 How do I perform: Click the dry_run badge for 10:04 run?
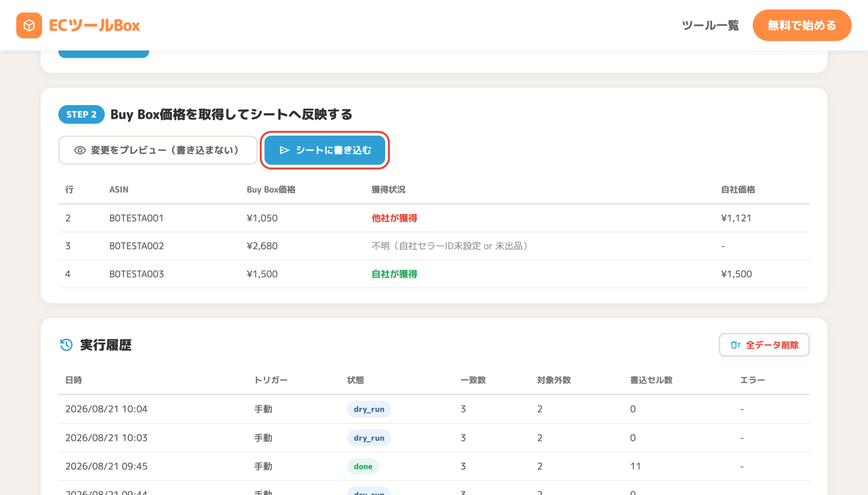[369, 409]
